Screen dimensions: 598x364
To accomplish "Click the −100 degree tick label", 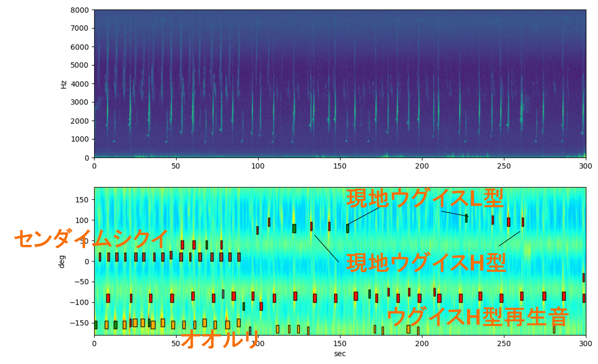I will tap(79, 302).
